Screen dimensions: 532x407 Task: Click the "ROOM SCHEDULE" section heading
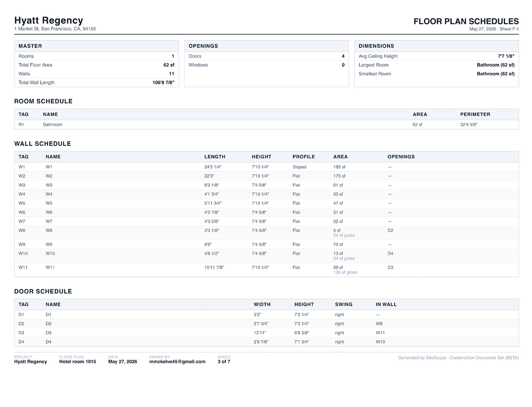43,101
